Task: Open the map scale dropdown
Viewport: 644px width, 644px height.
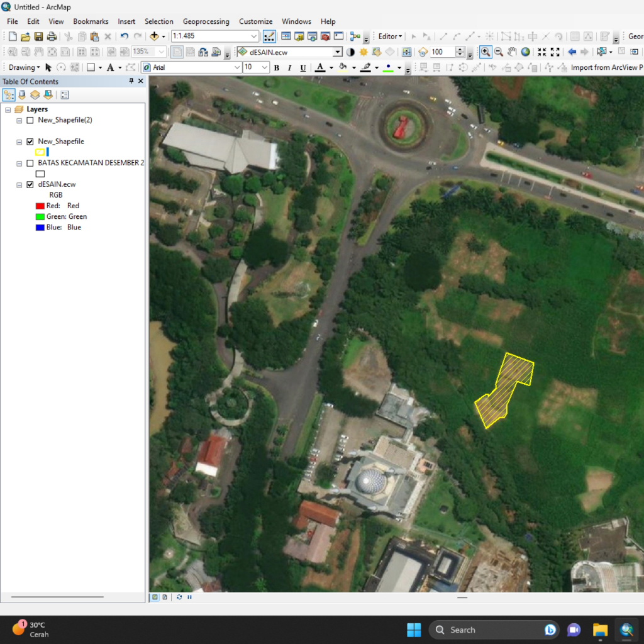Action: tap(254, 36)
